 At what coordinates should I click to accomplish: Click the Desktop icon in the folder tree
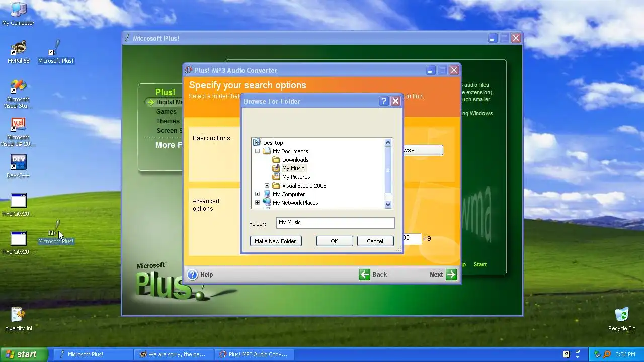257,143
